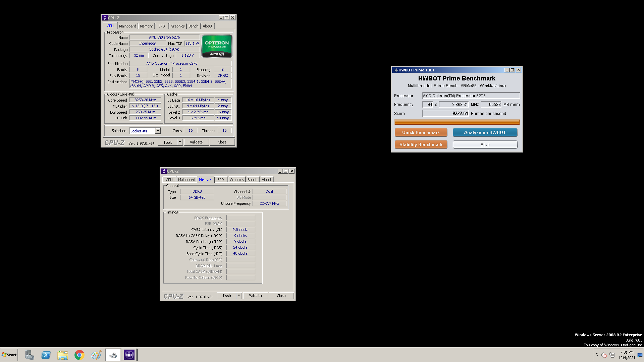This screenshot has height=362, width=644.
Task: Open Memory tab in the top CPU-Z window
Action: (x=146, y=26)
